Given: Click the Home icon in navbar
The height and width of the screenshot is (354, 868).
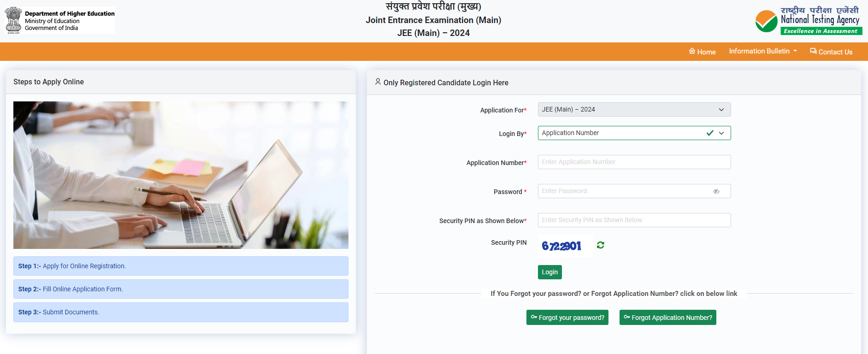Looking at the screenshot, I should 692,51.
